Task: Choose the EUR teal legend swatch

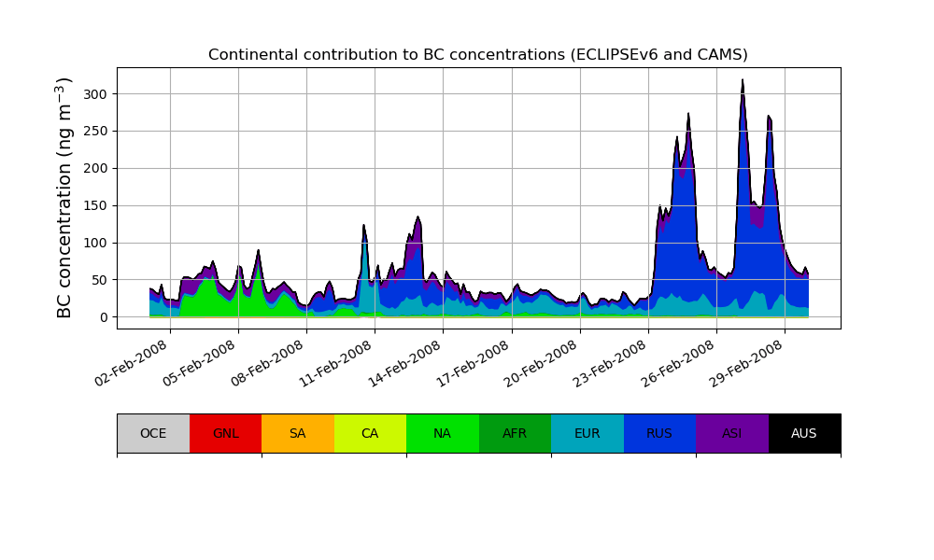Action: tap(587, 433)
